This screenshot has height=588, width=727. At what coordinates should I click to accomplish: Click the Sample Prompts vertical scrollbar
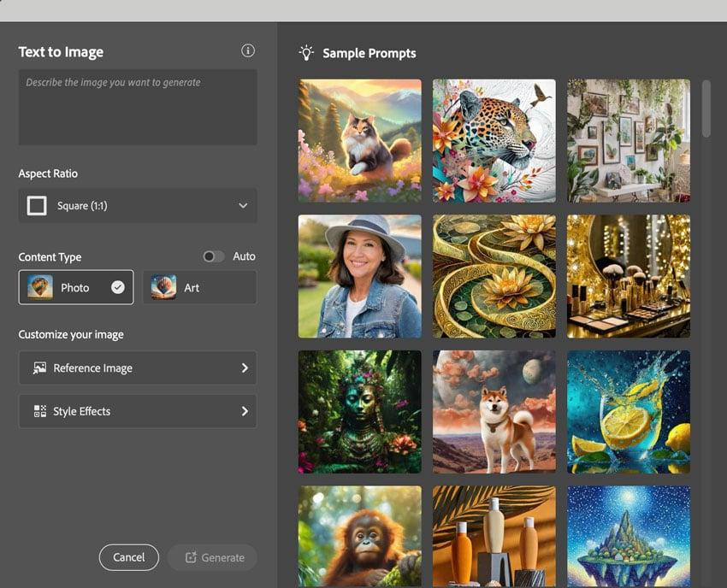click(x=706, y=109)
